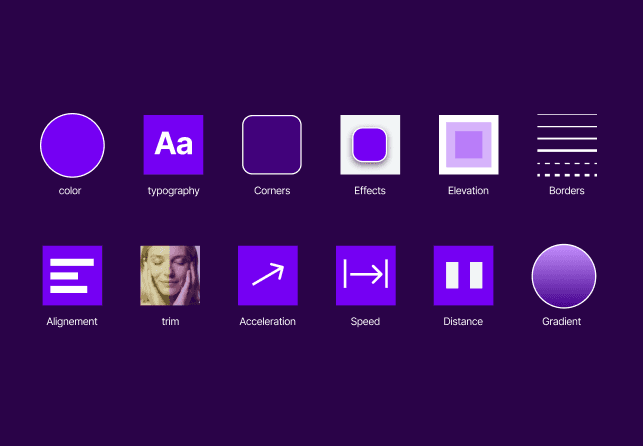Click the purple color circle icon

73,145
